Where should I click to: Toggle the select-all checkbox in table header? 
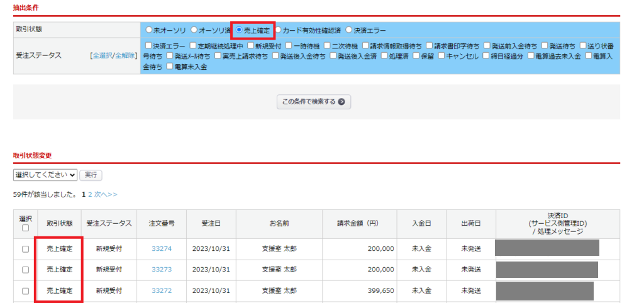(x=25, y=228)
